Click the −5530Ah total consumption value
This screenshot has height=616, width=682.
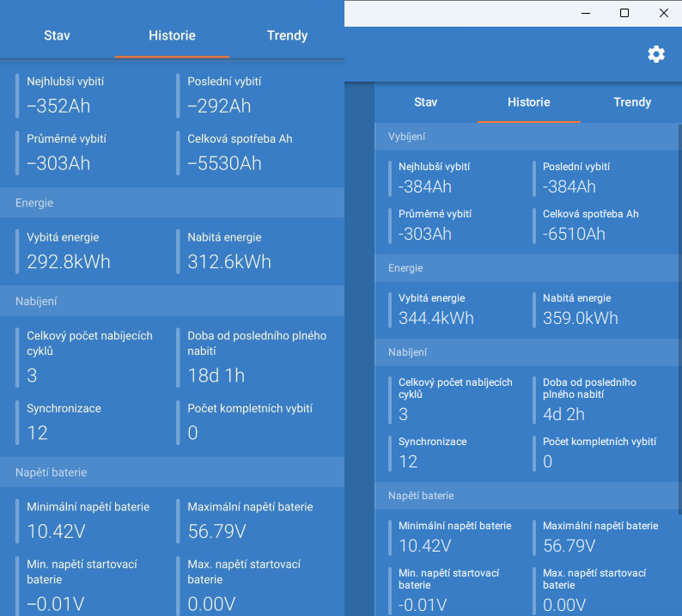click(224, 163)
